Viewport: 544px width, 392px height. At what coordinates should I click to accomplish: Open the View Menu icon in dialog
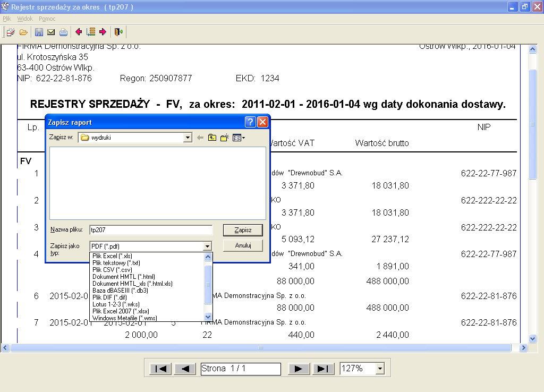[x=238, y=138]
